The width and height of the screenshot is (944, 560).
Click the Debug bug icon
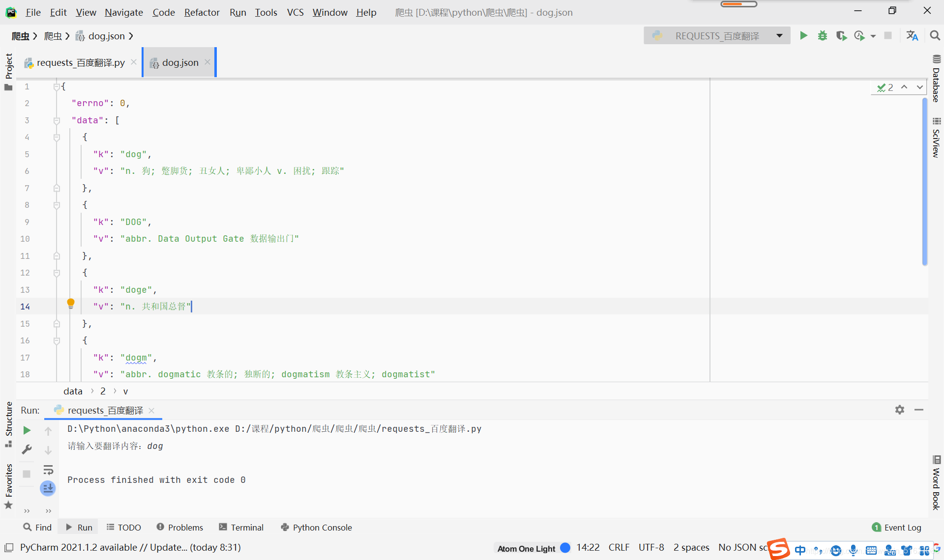pyautogui.click(x=822, y=36)
